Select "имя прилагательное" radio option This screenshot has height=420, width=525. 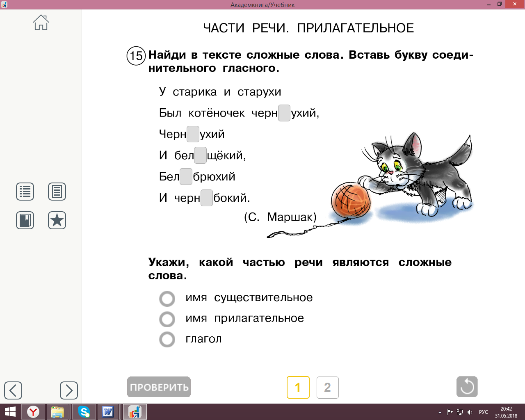tap(167, 319)
